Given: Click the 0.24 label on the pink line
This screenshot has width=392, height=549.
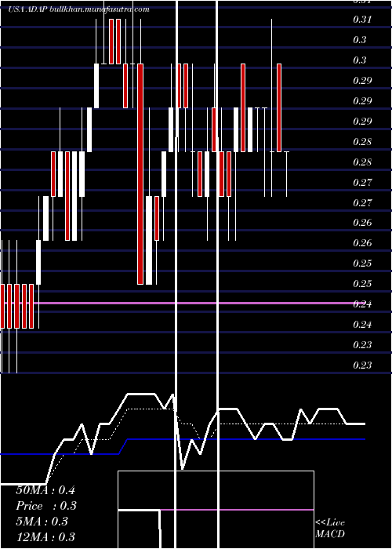Looking at the screenshot, I should pyautogui.click(x=362, y=304).
